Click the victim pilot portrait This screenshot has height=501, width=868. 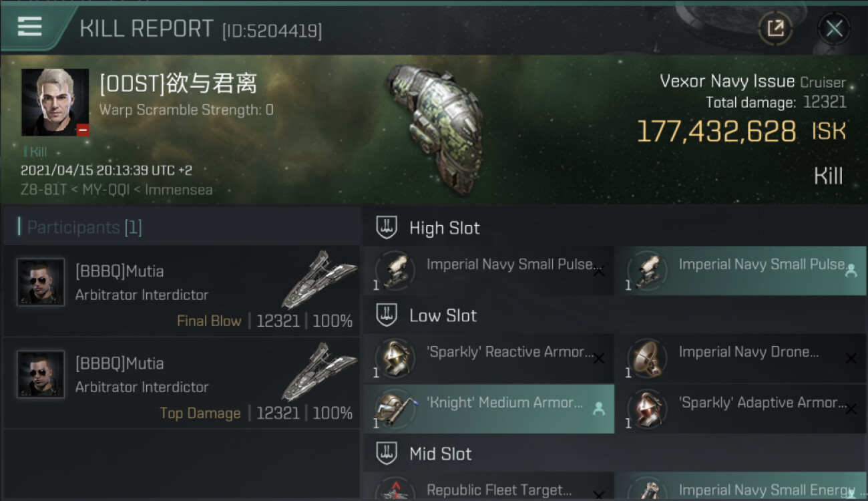click(55, 102)
